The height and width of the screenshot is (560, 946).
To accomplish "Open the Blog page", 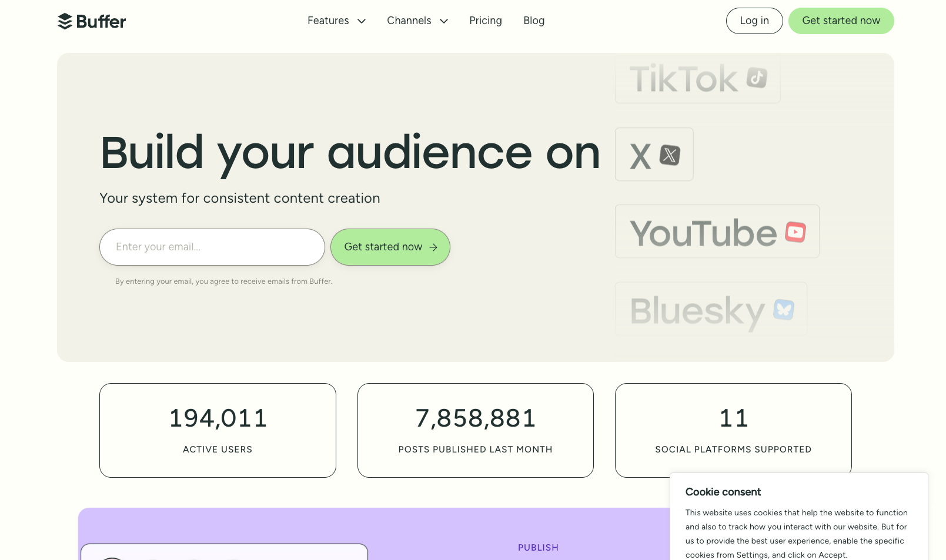I will (534, 21).
